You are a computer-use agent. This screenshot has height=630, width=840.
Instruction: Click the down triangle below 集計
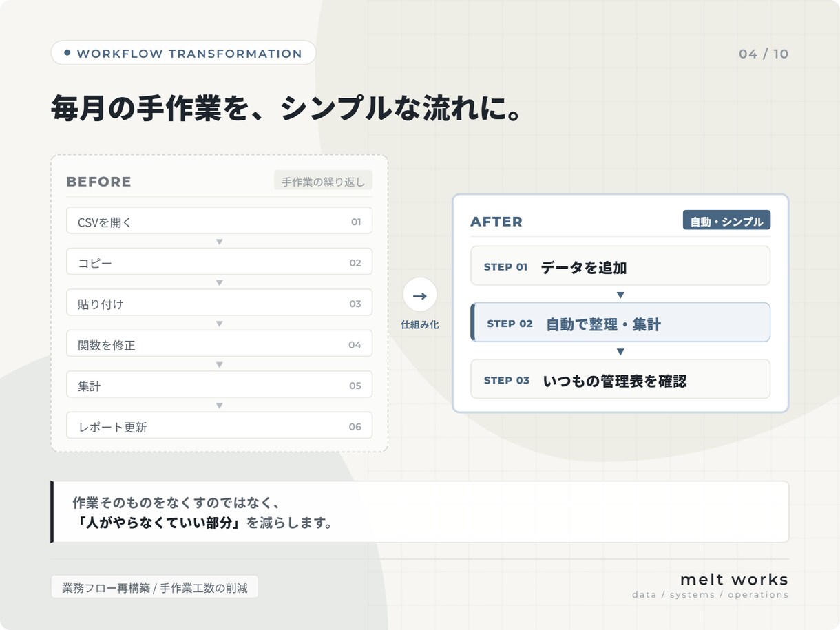tap(220, 406)
